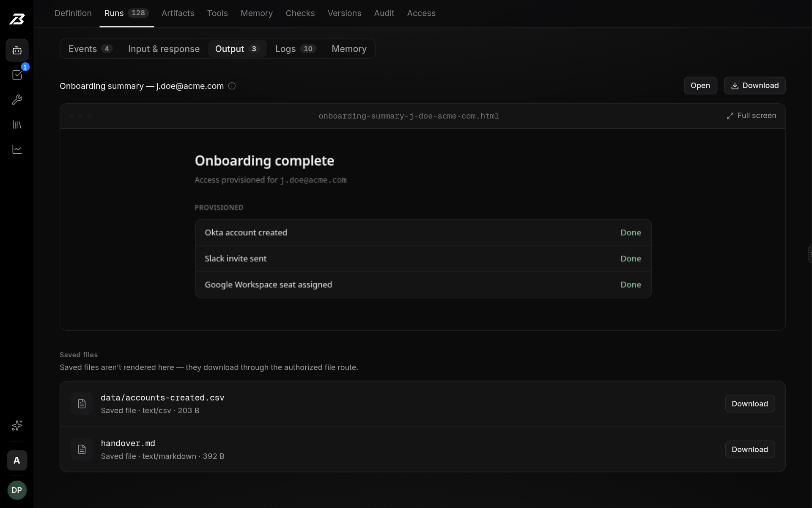The height and width of the screenshot is (508, 812).
Task: Click 'Google Workspace seat assigned' row
Action: (423, 285)
